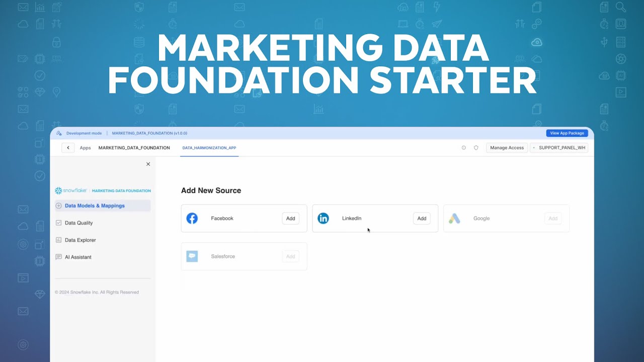Click the Data Quality checkmark icon
Screen dimensions: 644x362
pyautogui.click(x=58, y=223)
